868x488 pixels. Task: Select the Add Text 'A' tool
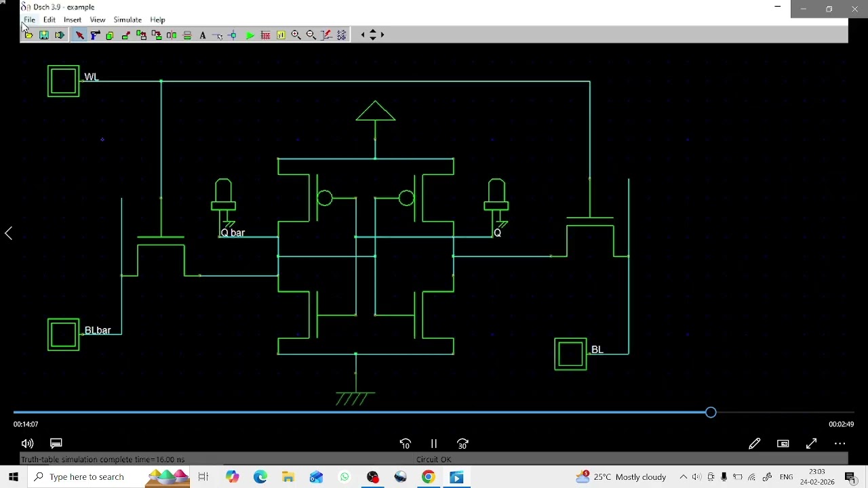point(203,35)
